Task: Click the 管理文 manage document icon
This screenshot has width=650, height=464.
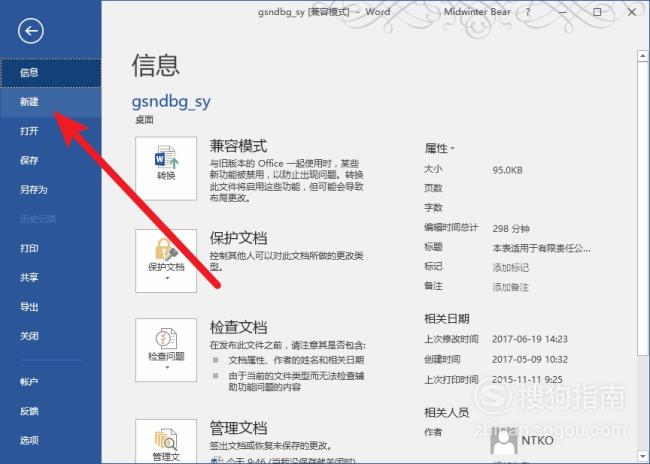Action: 166,441
